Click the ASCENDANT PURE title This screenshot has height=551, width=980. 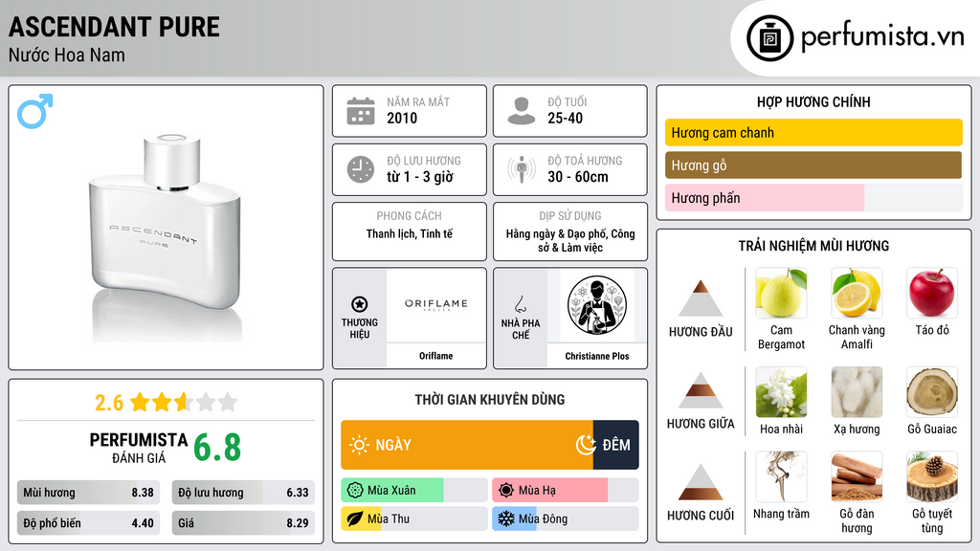[x=115, y=27]
